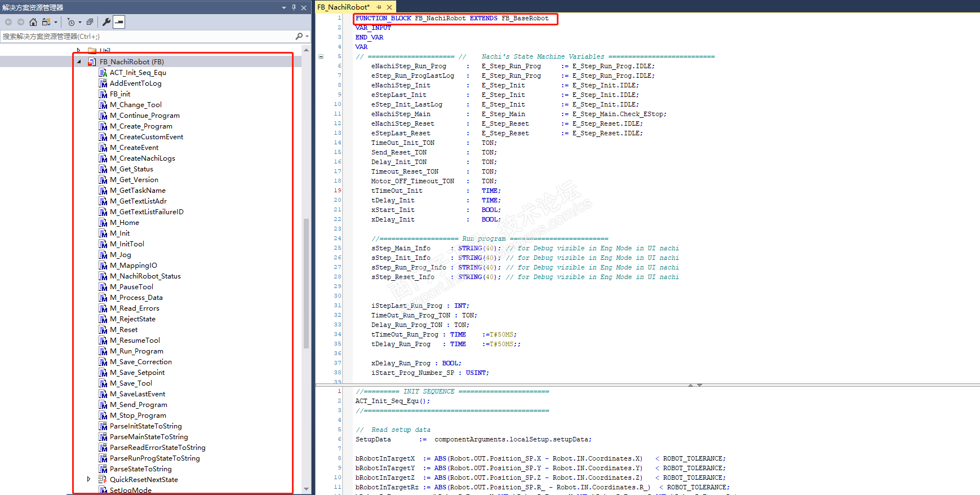Close the FB_NachiRobot* editor tab
The image size is (980, 495).
(389, 7)
